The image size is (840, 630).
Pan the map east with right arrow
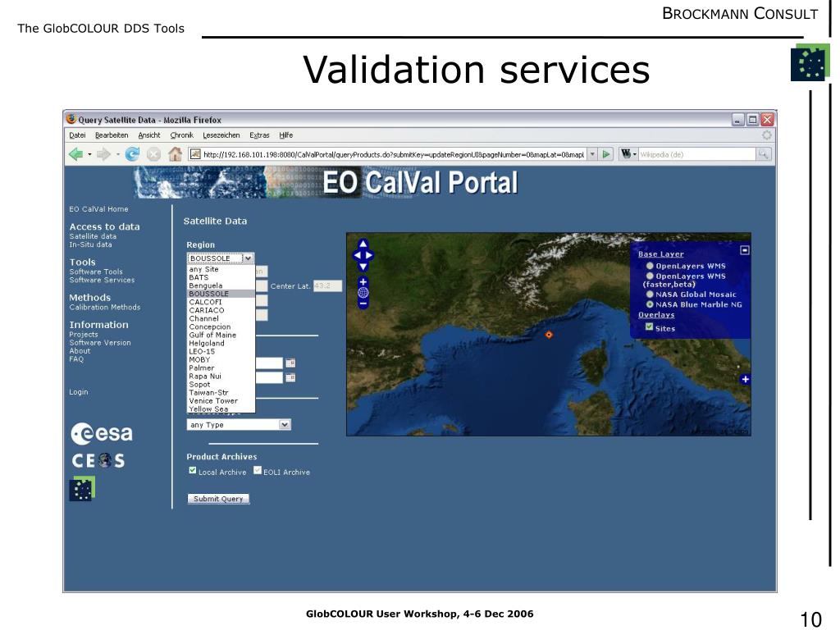click(369, 256)
